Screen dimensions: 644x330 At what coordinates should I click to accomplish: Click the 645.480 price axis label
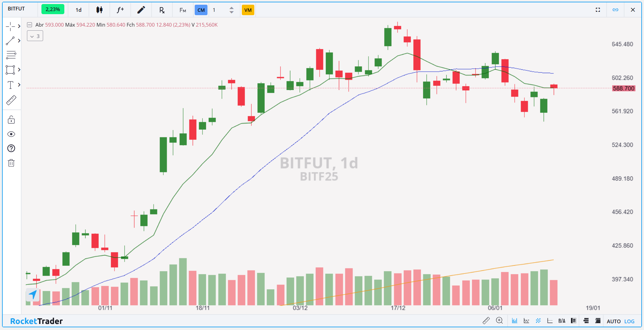(622, 44)
